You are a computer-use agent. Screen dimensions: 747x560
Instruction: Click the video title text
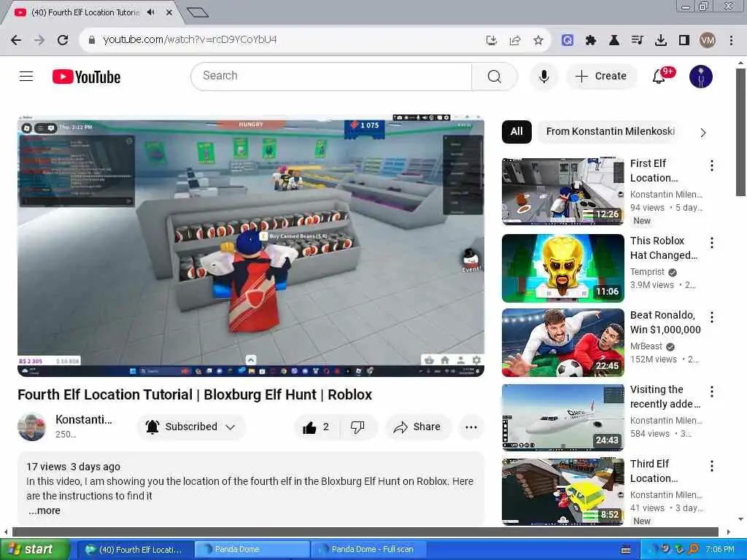(x=195, y=394)
